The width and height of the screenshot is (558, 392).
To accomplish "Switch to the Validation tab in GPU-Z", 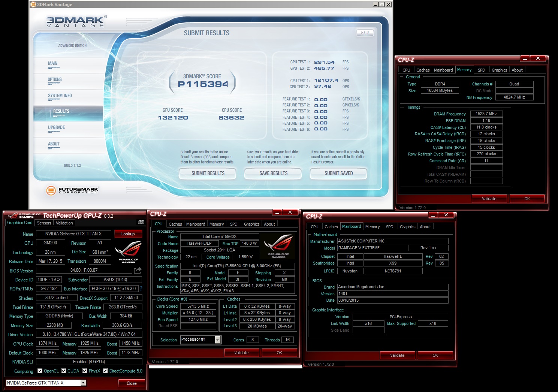I will pos(64,223).
